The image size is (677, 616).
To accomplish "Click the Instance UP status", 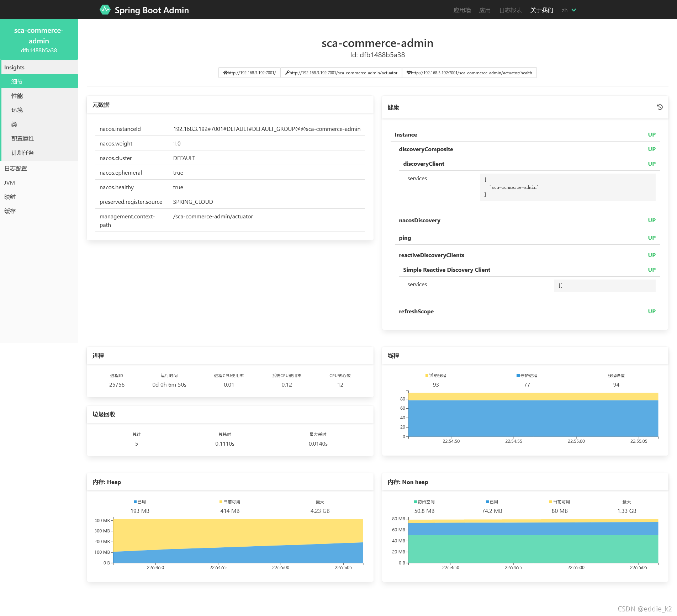I will [x=651, y=134].
